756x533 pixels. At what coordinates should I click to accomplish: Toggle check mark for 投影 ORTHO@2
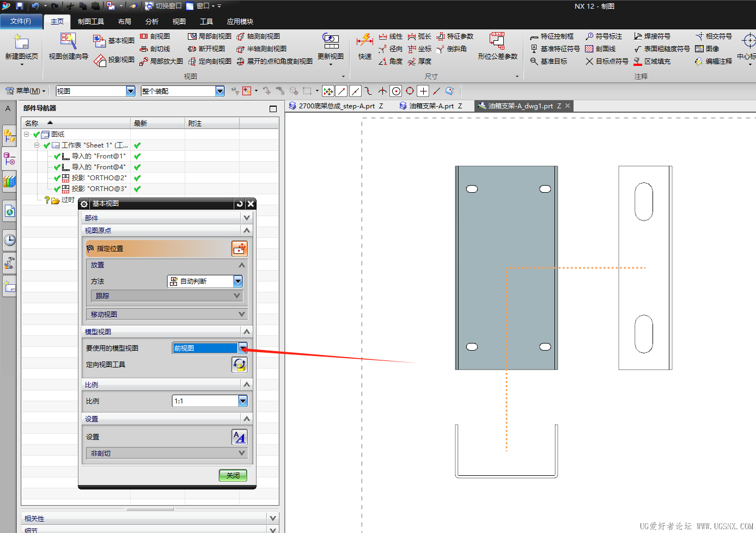pyautogui.click(x=57, y=178)
